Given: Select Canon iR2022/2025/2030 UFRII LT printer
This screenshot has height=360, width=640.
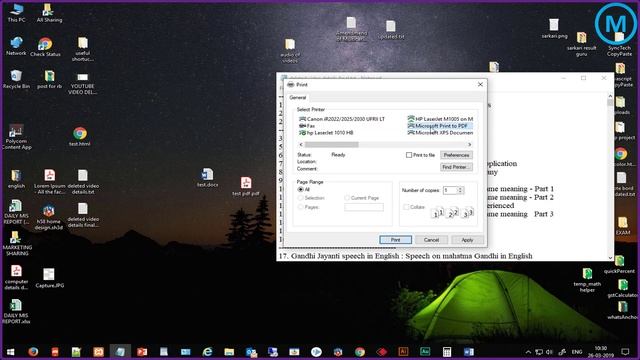Looking at the screenshot, I should (342, 119).
